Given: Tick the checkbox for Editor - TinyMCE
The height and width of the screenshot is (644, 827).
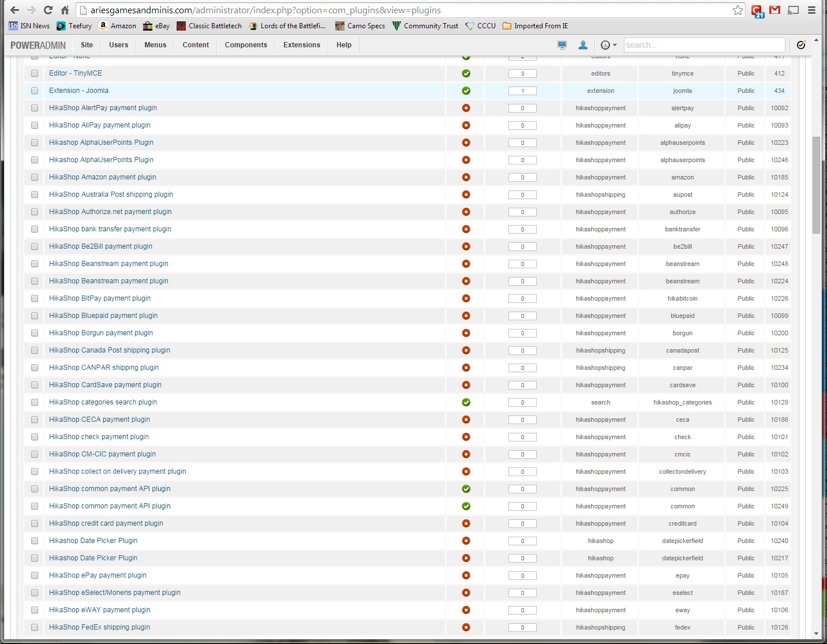Looking at the screenshot, I should [x=35, y=73].
